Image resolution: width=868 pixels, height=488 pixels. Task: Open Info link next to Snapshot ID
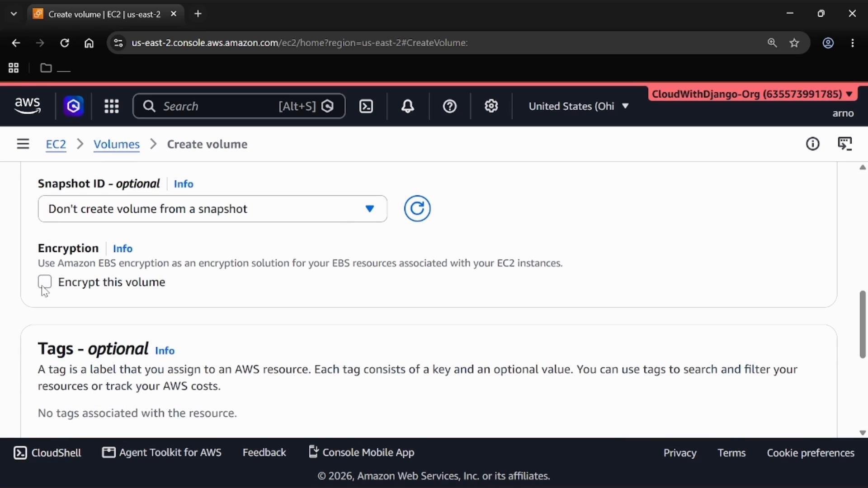[x=184, y=184]
